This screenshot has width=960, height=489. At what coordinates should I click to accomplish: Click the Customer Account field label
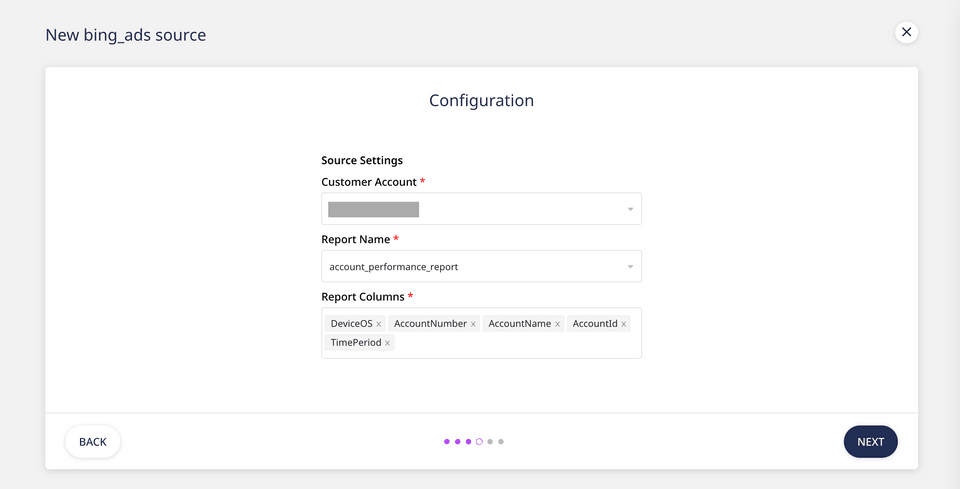[369, 182]
